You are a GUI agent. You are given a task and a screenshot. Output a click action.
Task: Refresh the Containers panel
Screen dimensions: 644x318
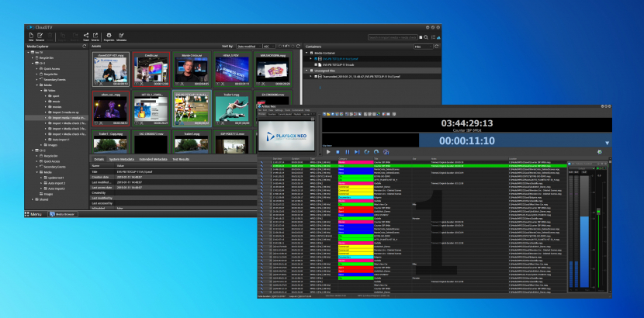437,47
